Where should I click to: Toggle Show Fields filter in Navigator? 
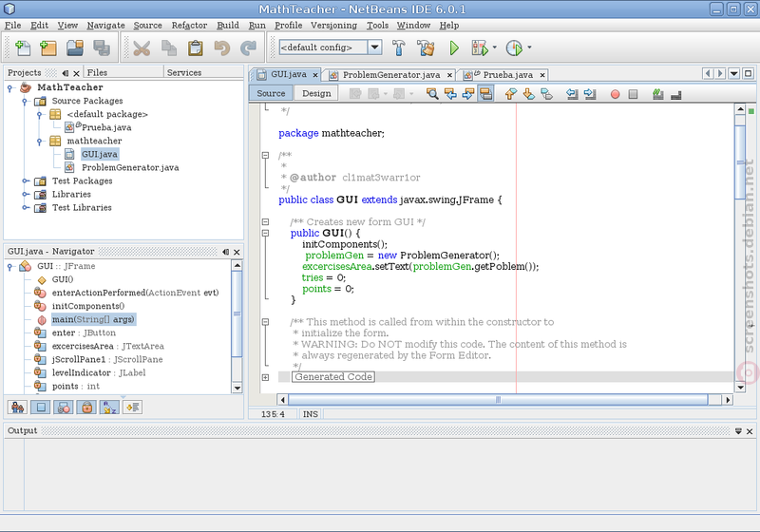point(40,408)
